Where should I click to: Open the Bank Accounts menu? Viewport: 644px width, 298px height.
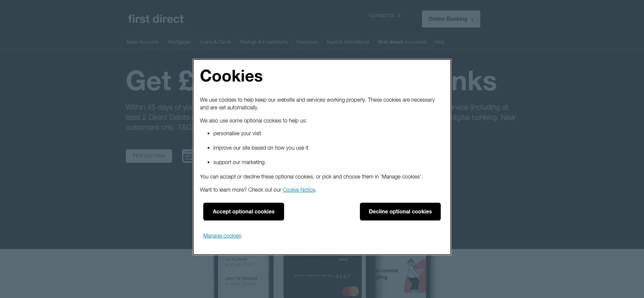coord(143,42)
